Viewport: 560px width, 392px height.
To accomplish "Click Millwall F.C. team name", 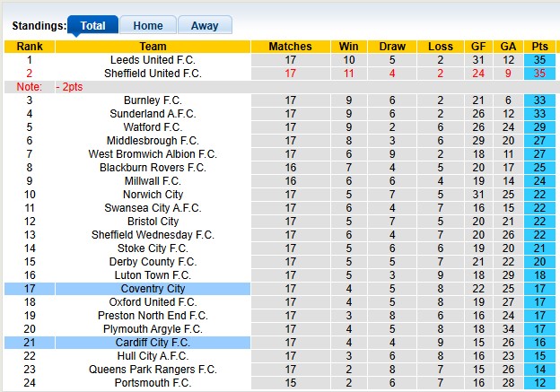I will pos(153,181).
